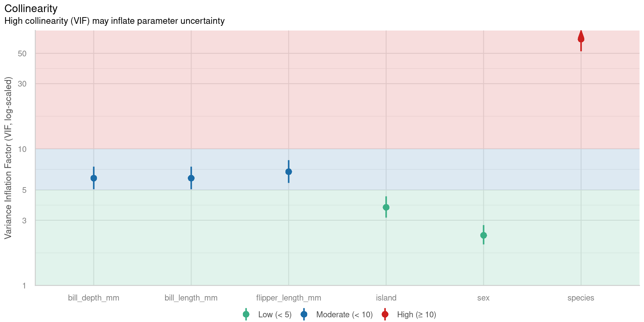
Task: Click the blue Moderate legend marker
Action: (304, 314)
